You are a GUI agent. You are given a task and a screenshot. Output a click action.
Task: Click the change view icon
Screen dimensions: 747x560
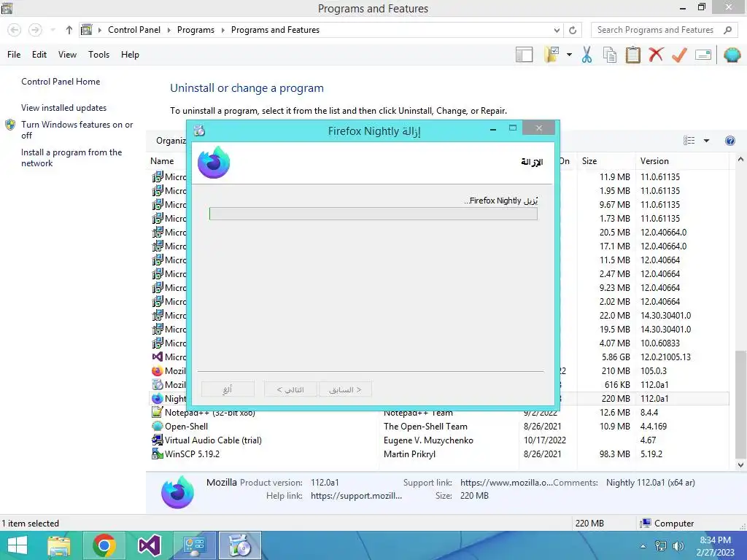tap(689, 141)
